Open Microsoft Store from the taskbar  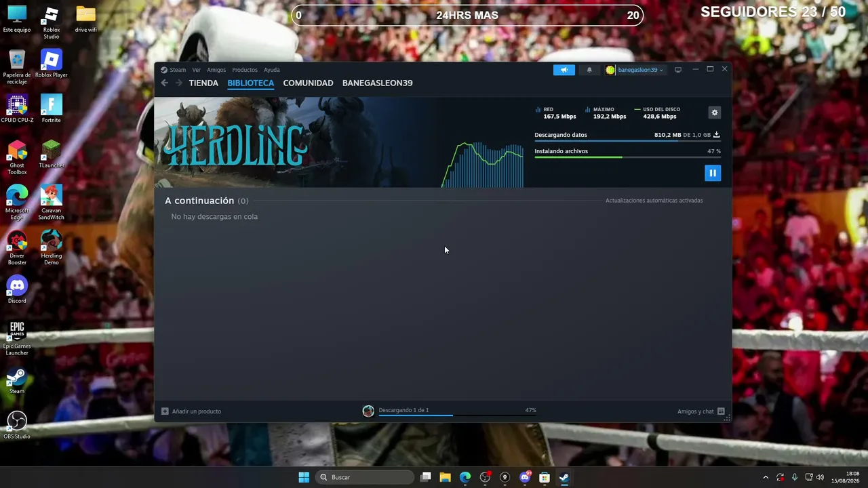click(544, 477)
